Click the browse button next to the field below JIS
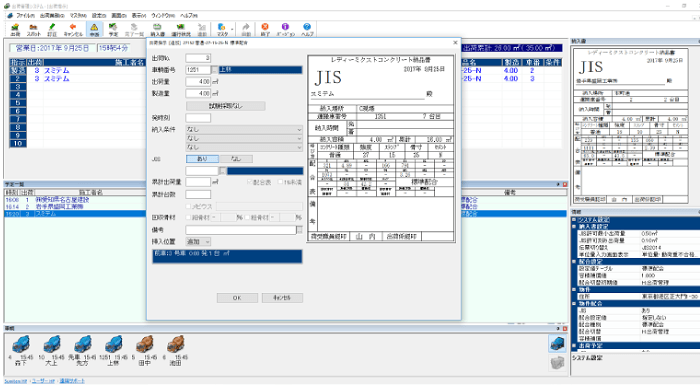Viewport: 700px width, 385px height. point(222,171)
